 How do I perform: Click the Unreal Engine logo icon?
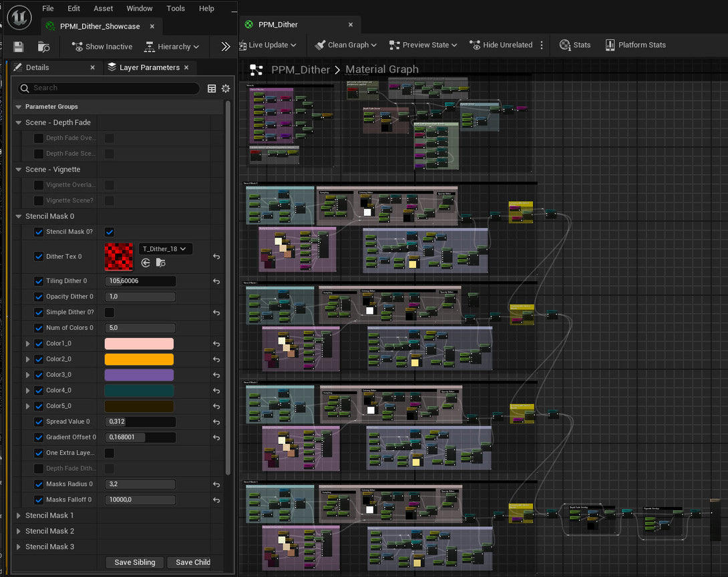[19, 17]
